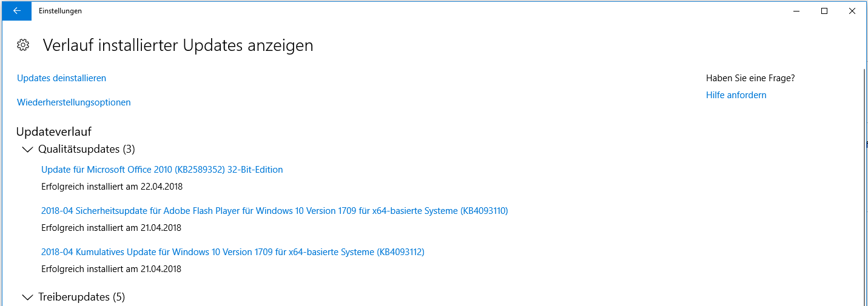868x306 pixels.
Task: Collapse the Treiberupdates chevron
Action: pyautogui.click(x=27, y=297)
